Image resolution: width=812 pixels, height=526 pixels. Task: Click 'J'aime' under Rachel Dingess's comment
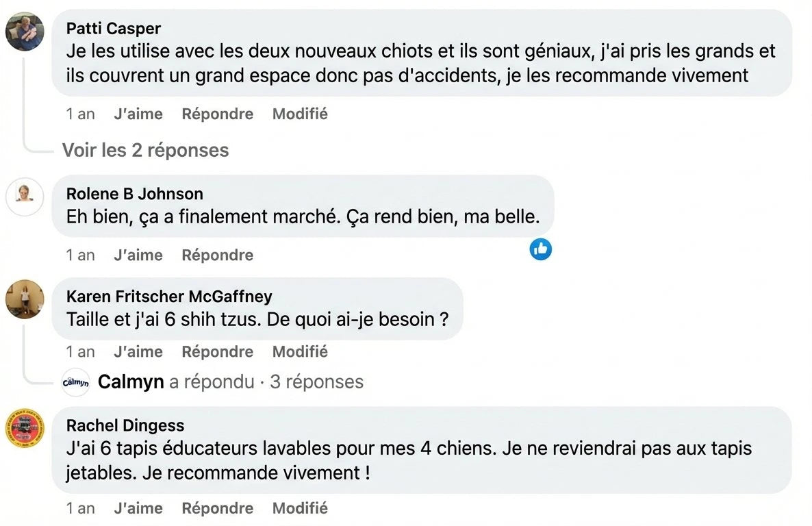(x=138, y=508)
